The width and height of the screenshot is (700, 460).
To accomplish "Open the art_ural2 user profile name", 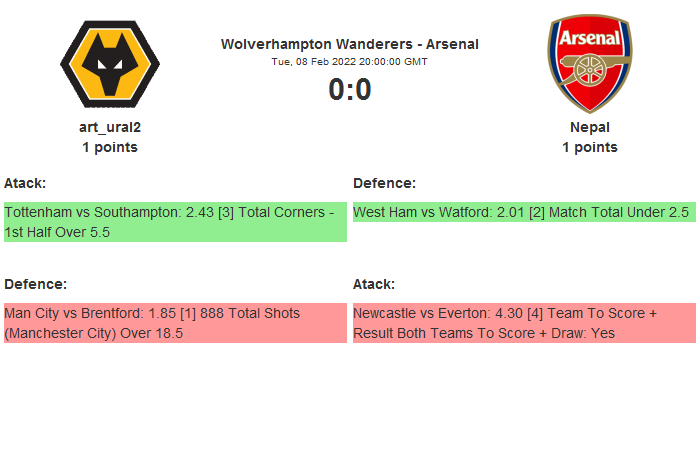I will [x=110, y=127].
